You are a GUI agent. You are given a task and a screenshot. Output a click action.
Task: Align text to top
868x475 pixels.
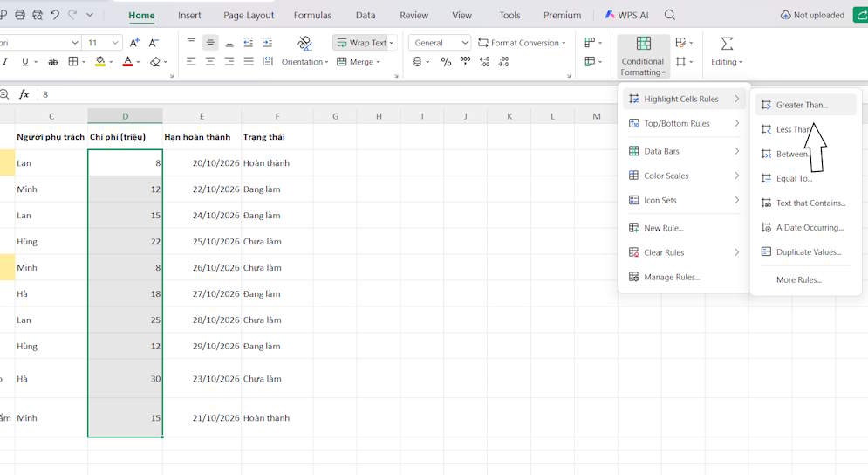click(191, 42)
